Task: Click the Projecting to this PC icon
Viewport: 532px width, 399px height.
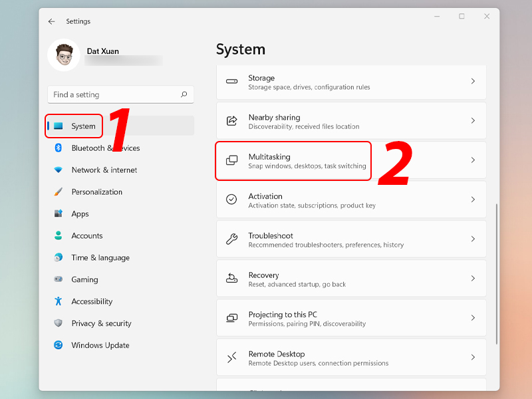Action: click(231, 318)
